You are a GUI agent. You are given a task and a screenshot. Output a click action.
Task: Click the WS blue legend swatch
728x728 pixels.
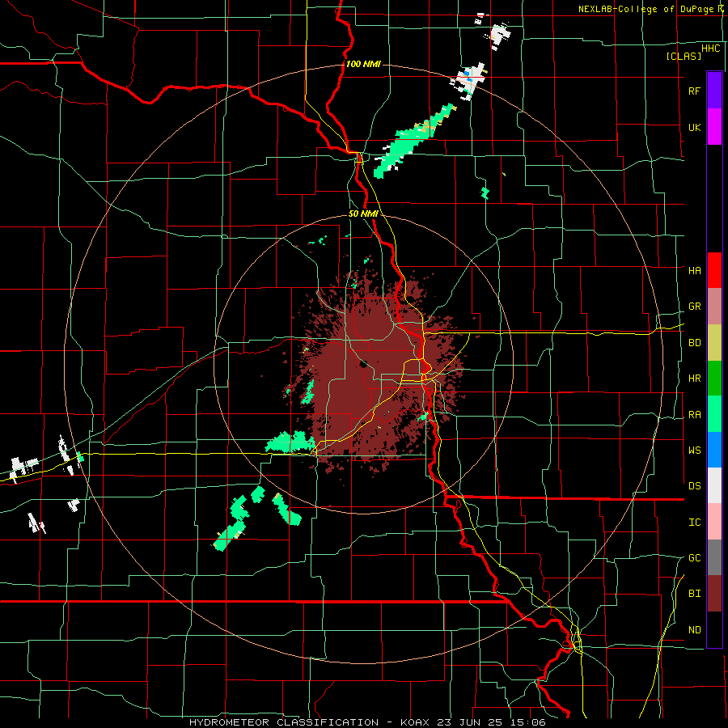click(714, 450)
